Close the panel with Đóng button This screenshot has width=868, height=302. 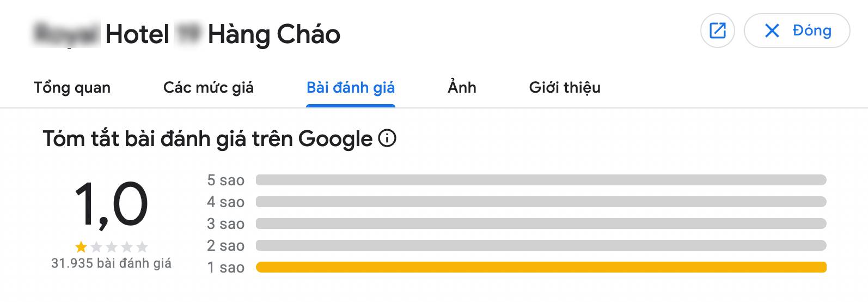pyautogui.click(x=797, y=31)
